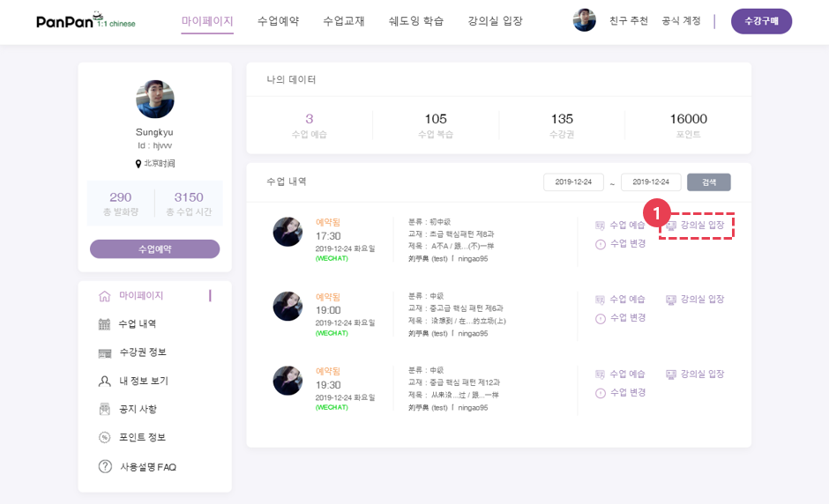Viewport: 829px width, 504px height.
Task: Click 수업 변경 clock icon for 19:00 class
Action: click(x=600, y=319)
